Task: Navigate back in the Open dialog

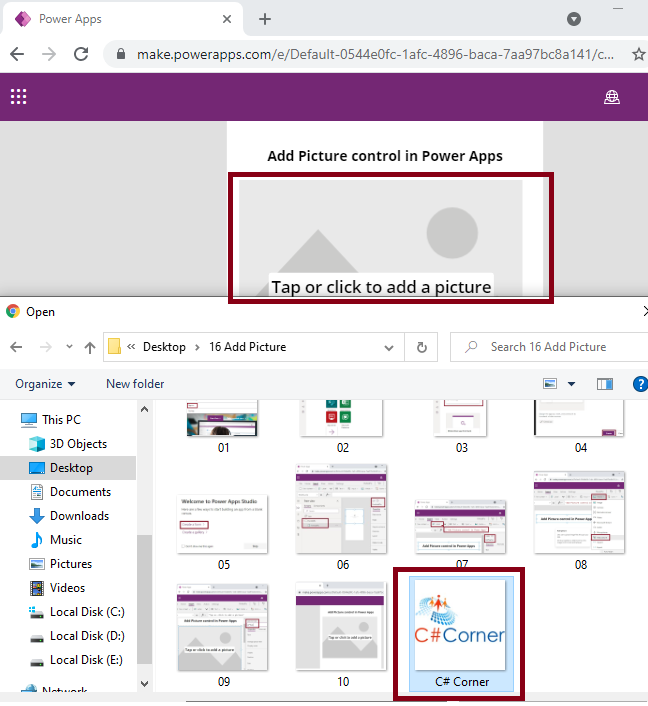Action: (16, 347)
